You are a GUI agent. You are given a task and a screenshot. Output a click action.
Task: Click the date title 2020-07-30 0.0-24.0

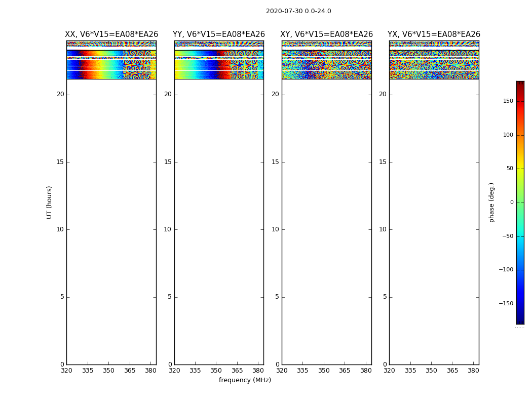(x=298, y=11)
